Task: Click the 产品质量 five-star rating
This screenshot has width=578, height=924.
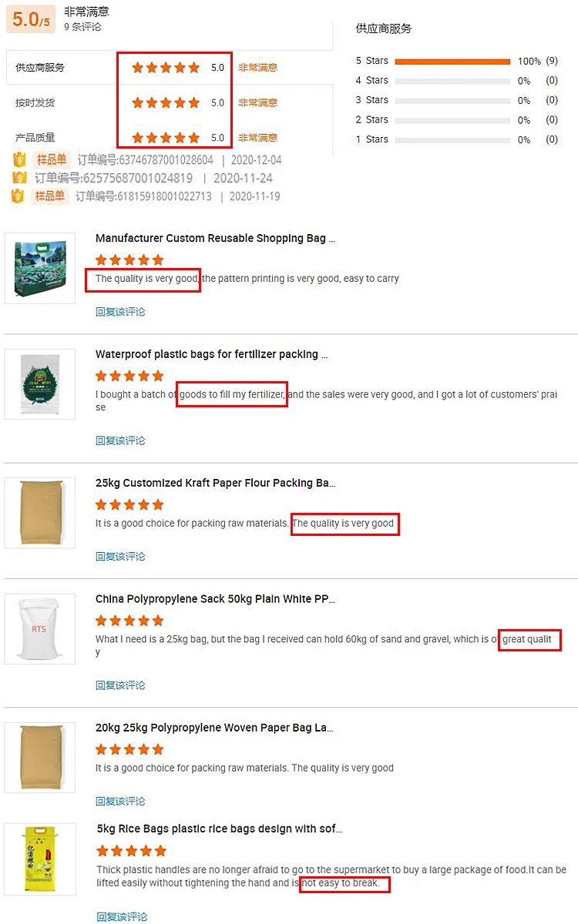Action: (x=166, y=138)
